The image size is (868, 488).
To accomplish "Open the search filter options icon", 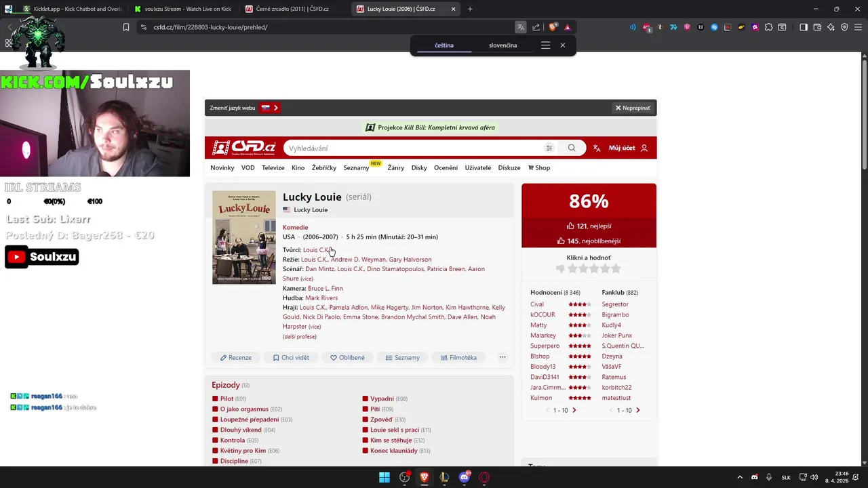I will (549, 148).
